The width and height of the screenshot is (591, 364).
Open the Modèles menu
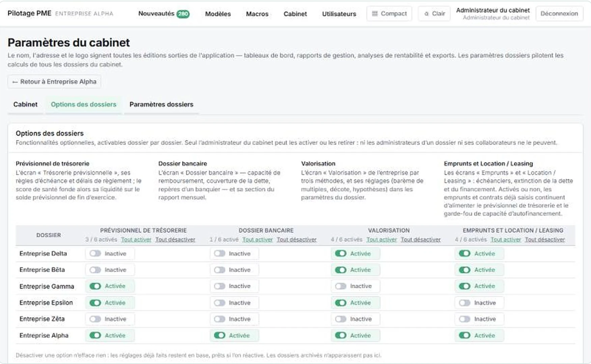pos(218,14)
